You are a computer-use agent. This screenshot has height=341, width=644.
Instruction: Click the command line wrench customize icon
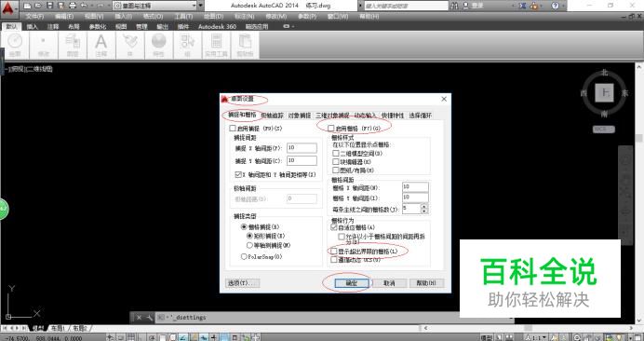[x=149, y=317]
